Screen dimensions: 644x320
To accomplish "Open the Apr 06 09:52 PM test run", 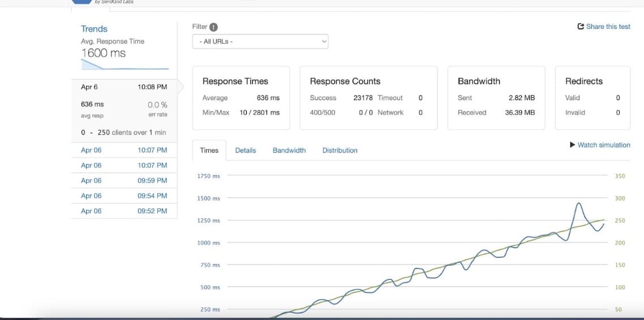I will [124, 211].
